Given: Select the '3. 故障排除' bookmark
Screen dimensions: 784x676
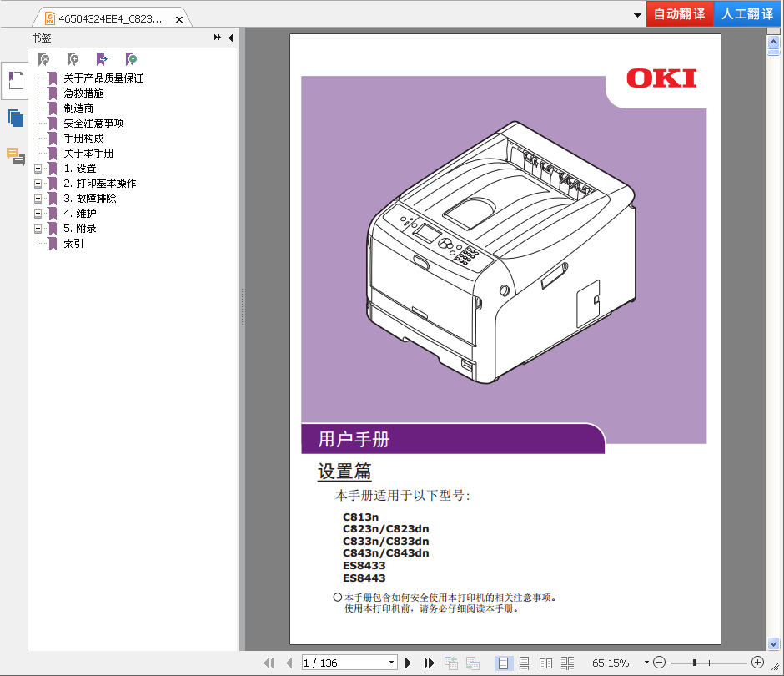Looking at the screenshot, I should pyautogui.click(x=90, y=199).
